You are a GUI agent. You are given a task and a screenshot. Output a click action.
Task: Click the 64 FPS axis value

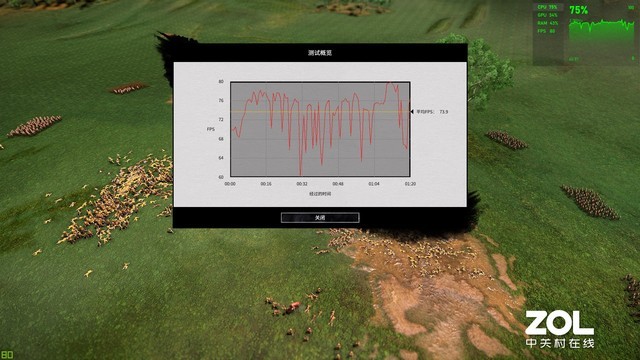point(221,158)
